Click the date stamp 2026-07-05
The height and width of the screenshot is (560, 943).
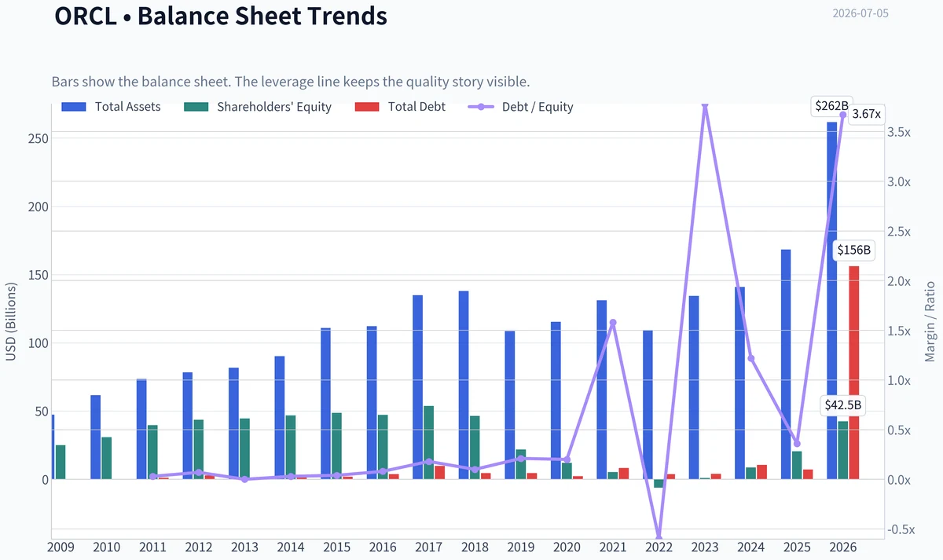click(860, 14)
